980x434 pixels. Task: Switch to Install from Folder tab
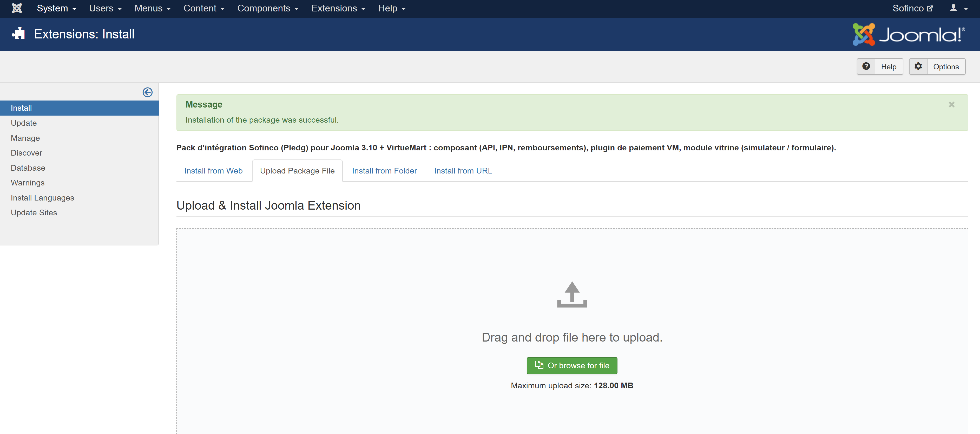(384, 171)
